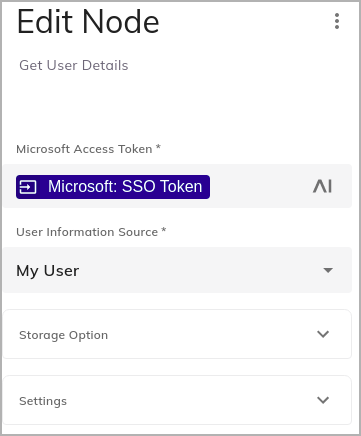361x436 pixels.
Task: Open the User Information Source dropdown
Action: [177, 270]
